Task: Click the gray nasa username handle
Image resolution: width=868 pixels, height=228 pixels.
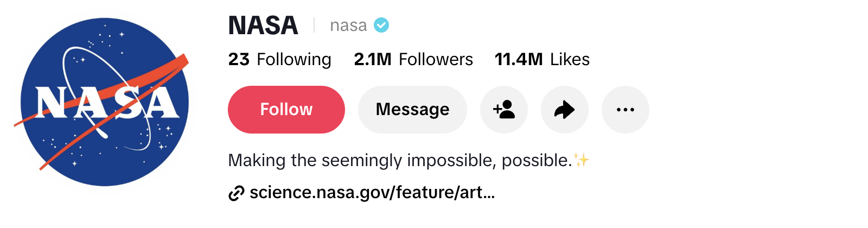Action: [348, 26]
